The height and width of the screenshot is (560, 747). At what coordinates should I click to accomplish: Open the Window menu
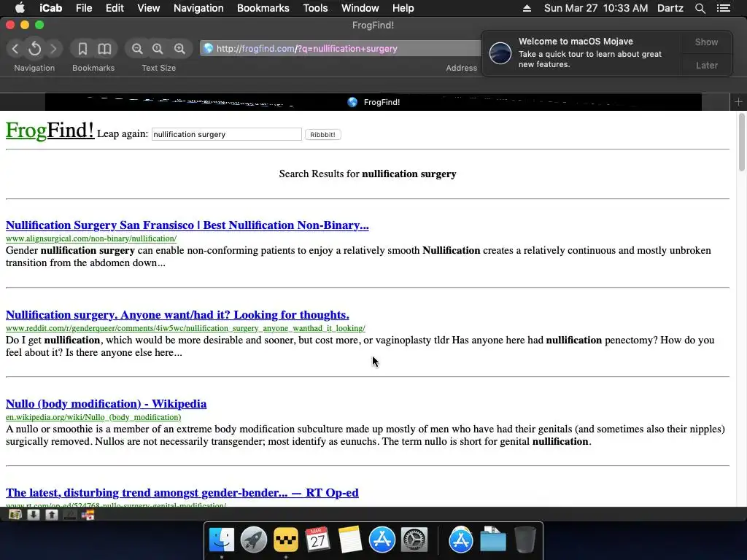(360, 8)
